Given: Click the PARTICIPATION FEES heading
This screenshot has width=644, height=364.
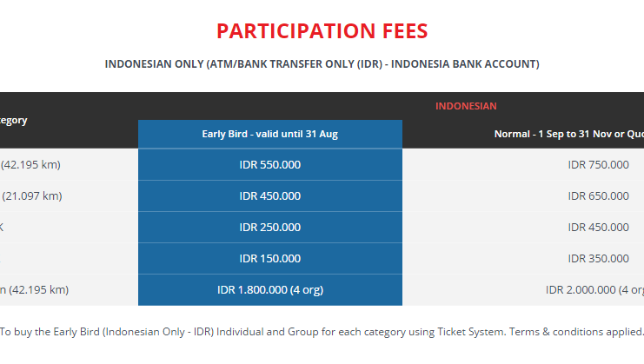Looking at the screenshot, I should tap(322, 31).
